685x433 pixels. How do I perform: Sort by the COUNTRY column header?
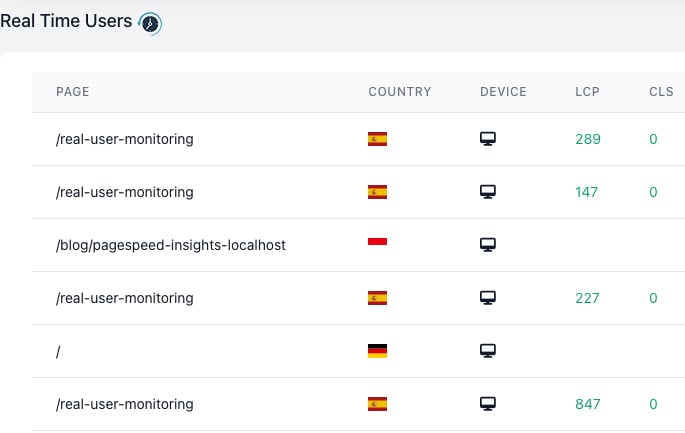tap(399, 92)
